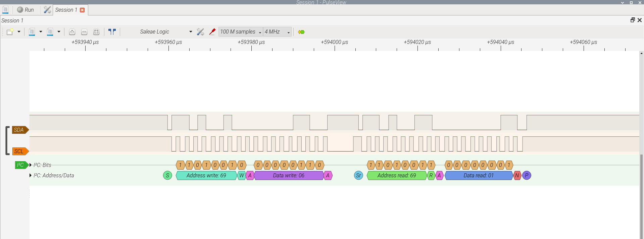
Task: Click the A acknowledge after Data write: 06
Action: click(x=328, y=175)
